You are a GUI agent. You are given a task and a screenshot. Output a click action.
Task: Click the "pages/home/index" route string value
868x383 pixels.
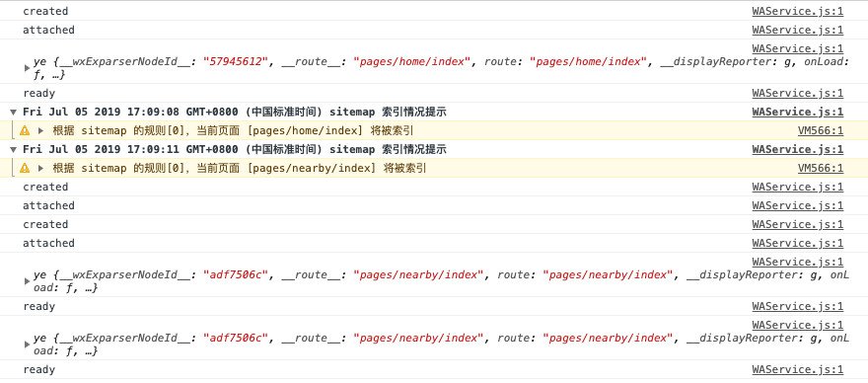coord(589,61)
